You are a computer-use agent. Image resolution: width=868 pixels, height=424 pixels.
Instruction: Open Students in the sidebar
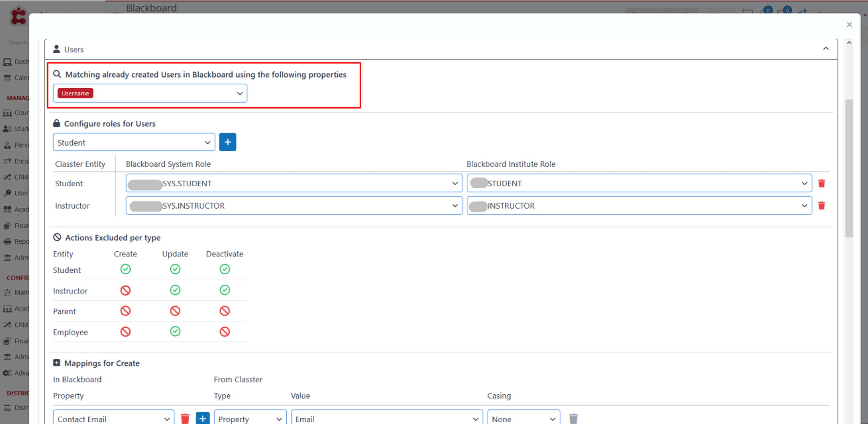[x=16, y=129]
